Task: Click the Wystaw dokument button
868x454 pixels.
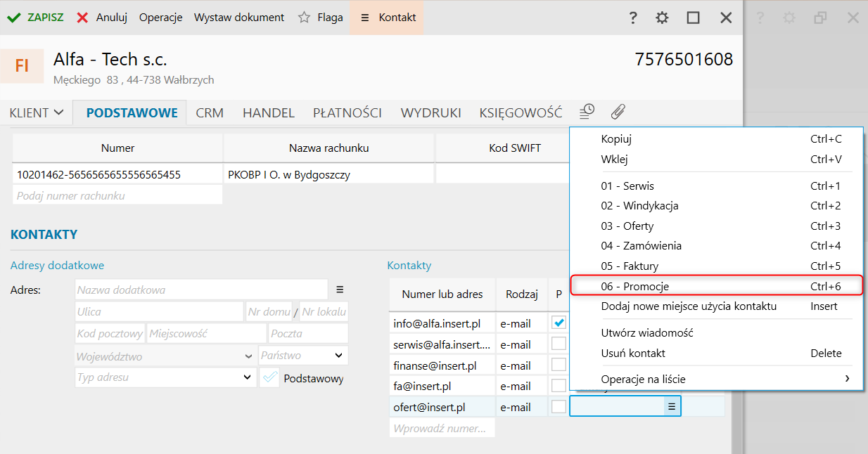Action: 239,18
